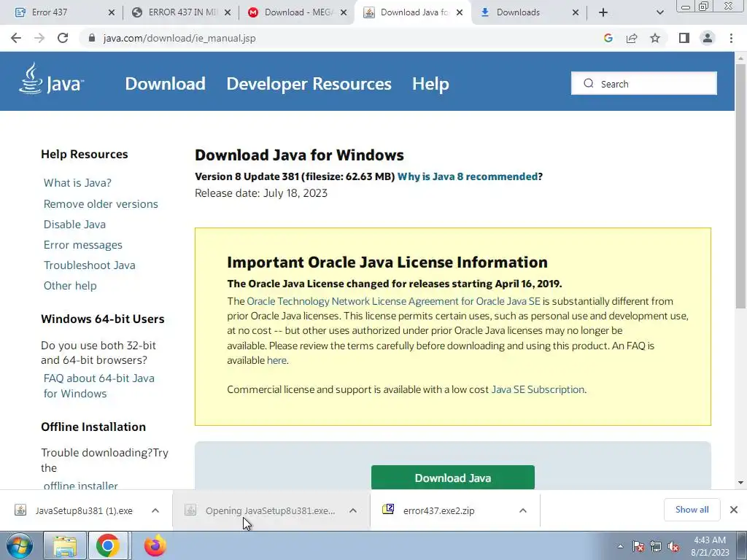Open the Java SE Subscription link

(538, 389)
